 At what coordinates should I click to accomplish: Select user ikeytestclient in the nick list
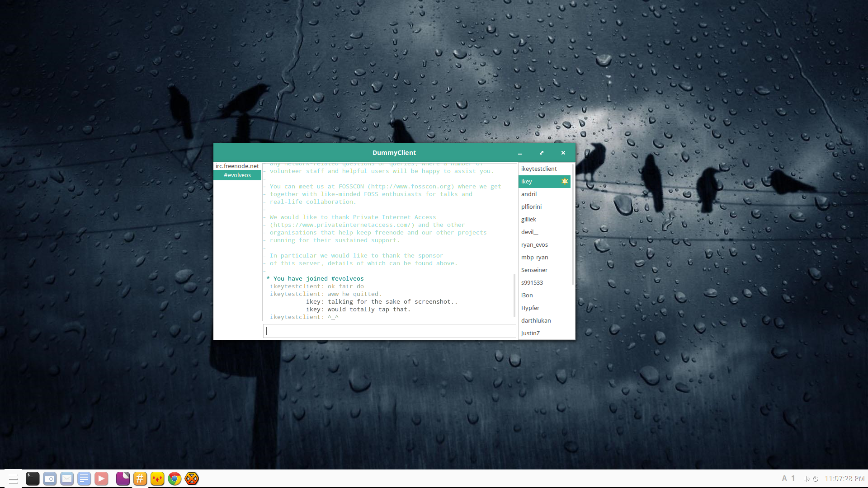pyautogui.click(x=544, y=169)
